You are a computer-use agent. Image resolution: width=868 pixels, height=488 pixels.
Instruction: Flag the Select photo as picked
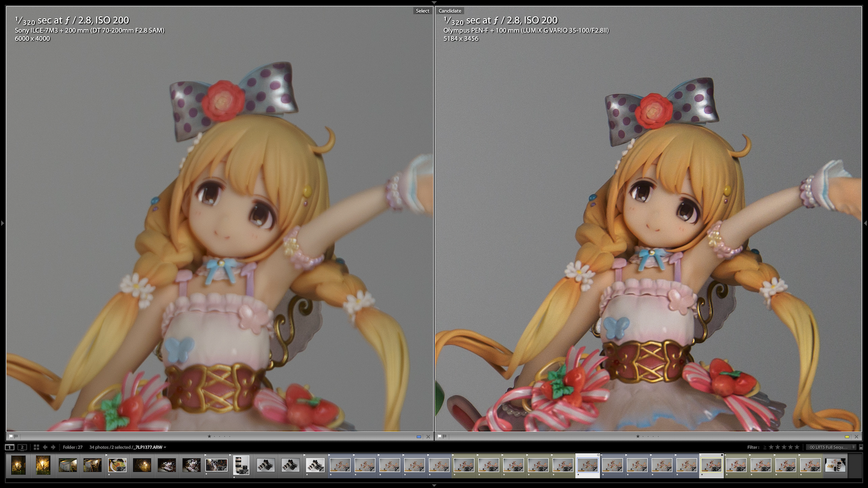11,436
